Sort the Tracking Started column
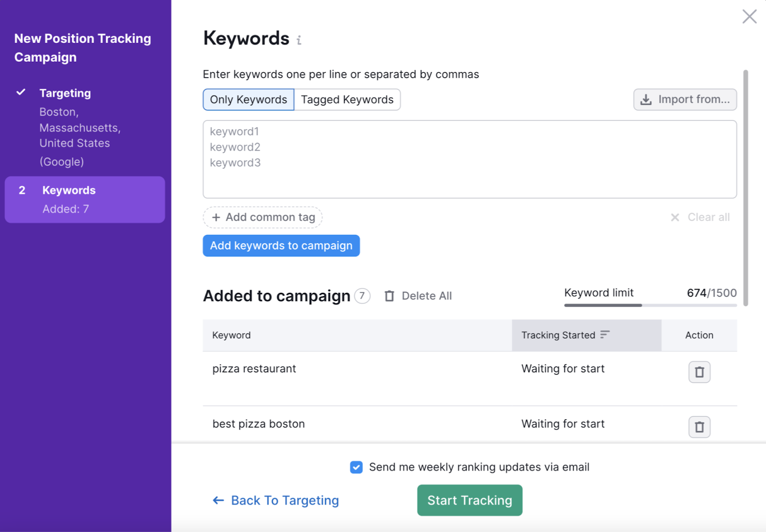The width and height of the screenshot is (766, 532). click(x=605, y=335)
